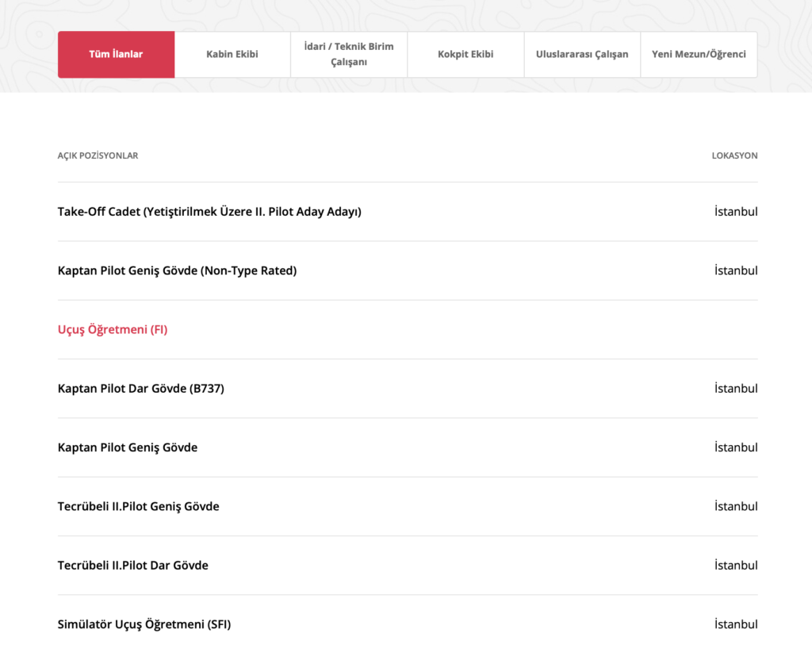The height and width of the screenshot is (649, 812).
Task: Select the Tüm İlanlar tab
Action: point(116,55)
